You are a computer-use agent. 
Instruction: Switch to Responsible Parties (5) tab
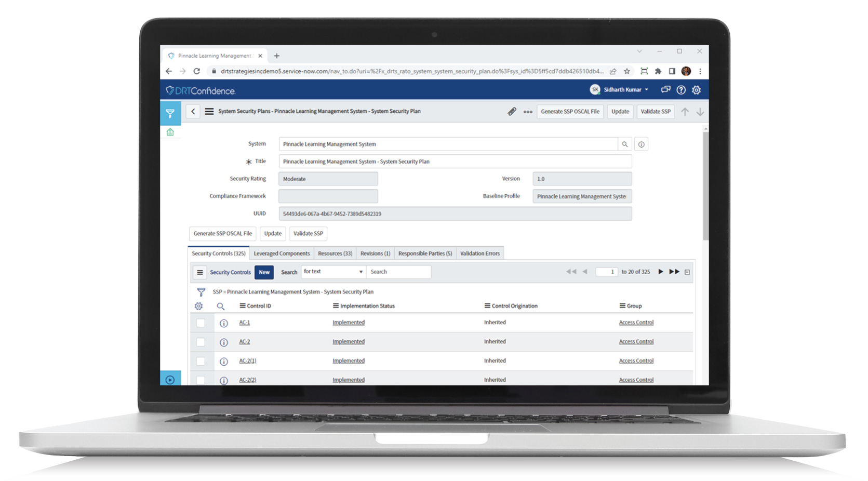(x=425, y=253)
